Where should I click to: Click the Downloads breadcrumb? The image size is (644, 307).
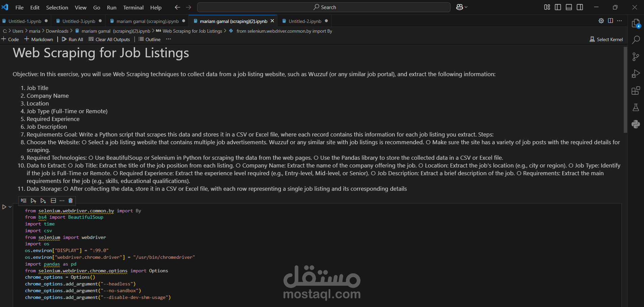[57, 31]
